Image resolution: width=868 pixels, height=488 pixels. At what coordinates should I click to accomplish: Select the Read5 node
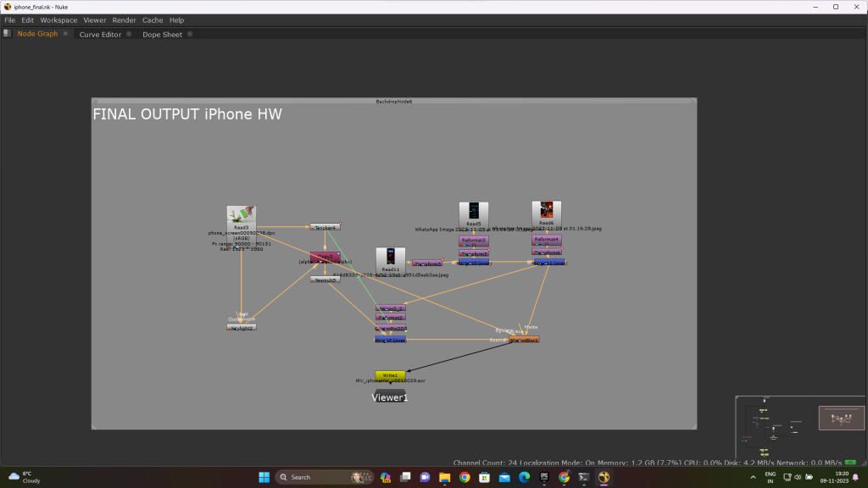(x=474, y=214)
